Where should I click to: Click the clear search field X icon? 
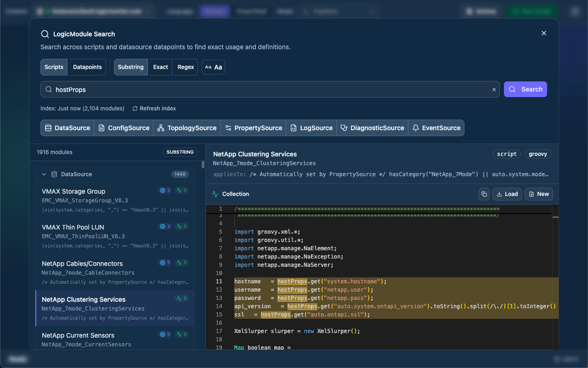click(x=494, y=90)
